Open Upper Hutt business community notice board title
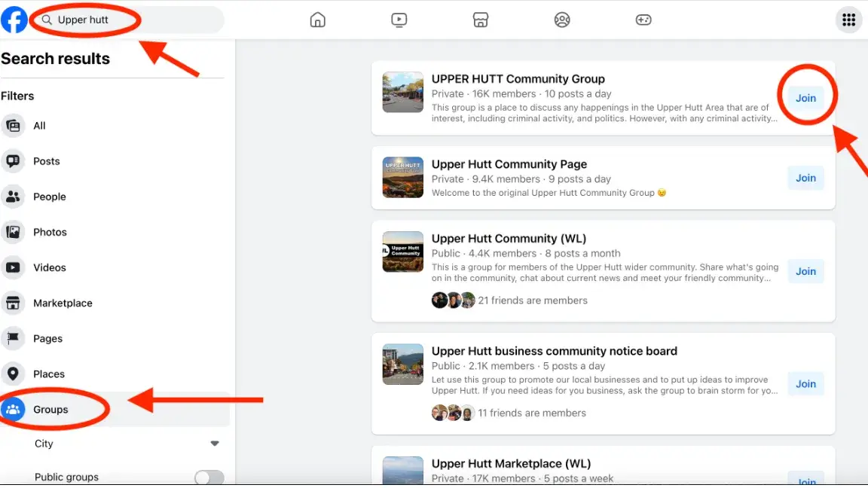The image size is (868, 488). point(554,351)
